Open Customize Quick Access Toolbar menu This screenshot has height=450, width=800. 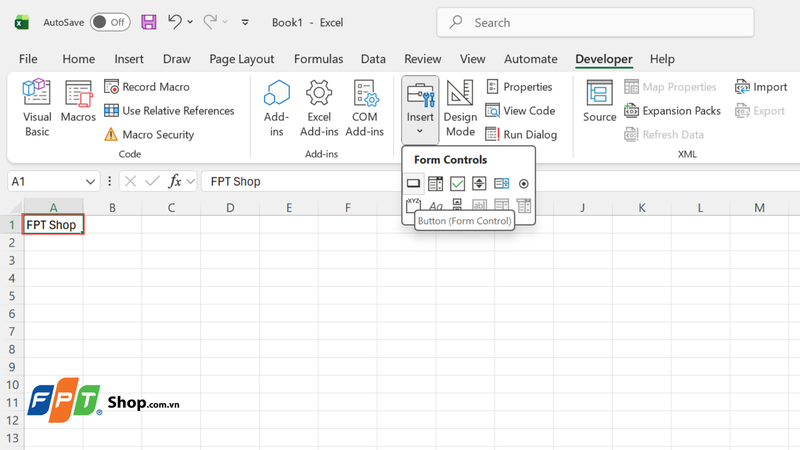(245, 22)
